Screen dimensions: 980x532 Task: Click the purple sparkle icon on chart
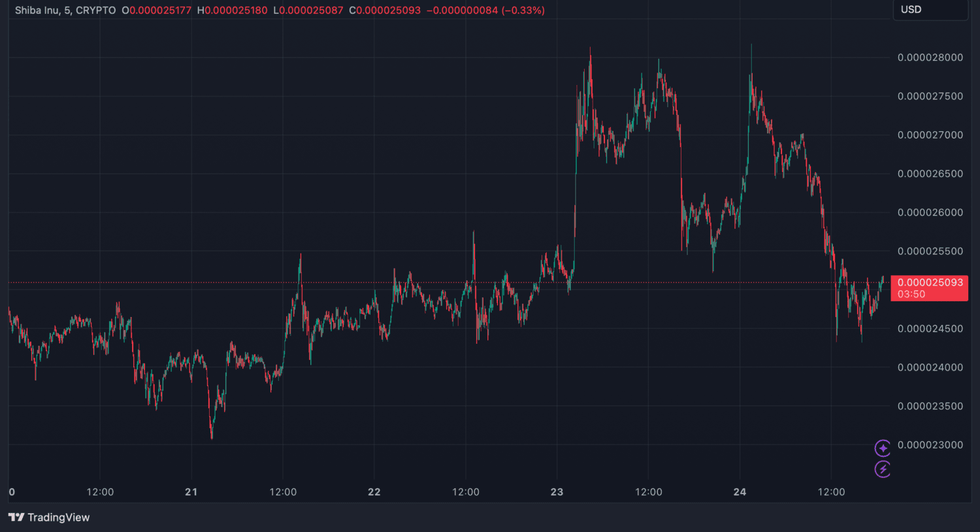883,448
